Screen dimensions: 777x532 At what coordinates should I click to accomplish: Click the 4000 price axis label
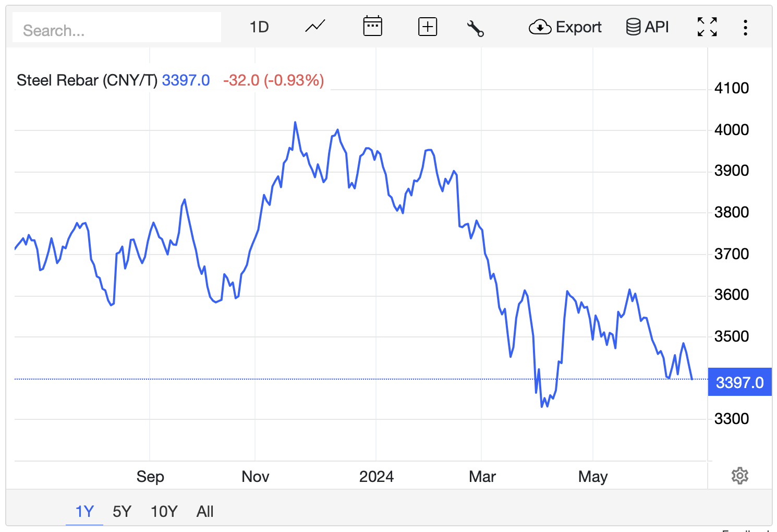(731, 130)
